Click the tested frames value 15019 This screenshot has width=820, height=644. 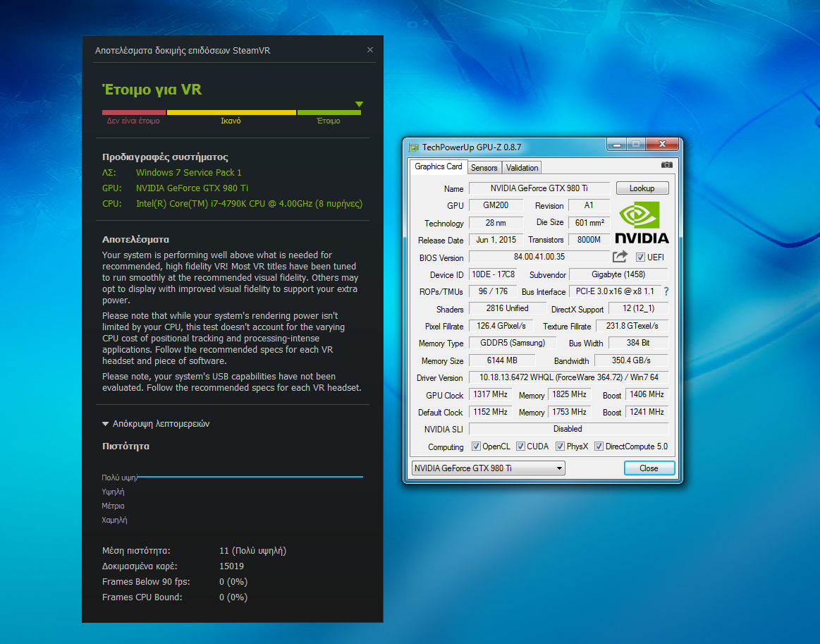(x=232, y=566)
